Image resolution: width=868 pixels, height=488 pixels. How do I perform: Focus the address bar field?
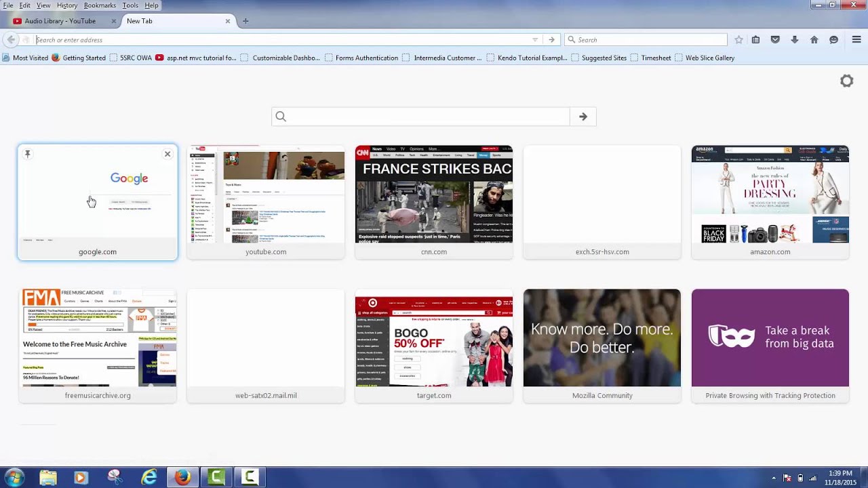281,40
